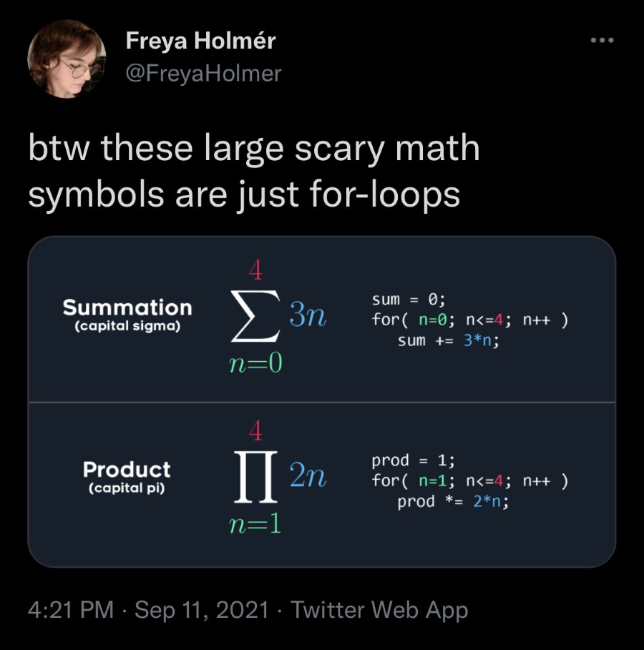Click the red 4 above the sigma
The width and height of the screenshot is (644, 650).
click(255, 270)
